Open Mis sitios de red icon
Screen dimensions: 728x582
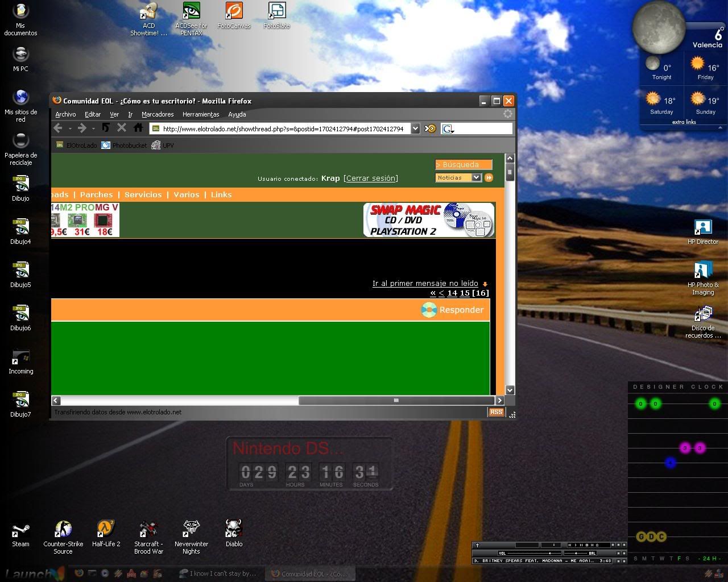point(20,106)
